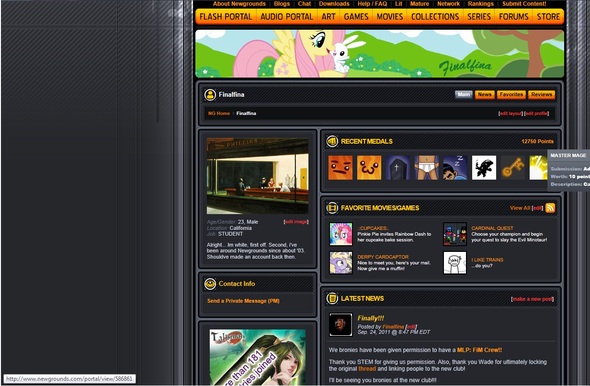Visit the Store
Viewport: 590px width, 386px height.
click(x=548, y=17)
